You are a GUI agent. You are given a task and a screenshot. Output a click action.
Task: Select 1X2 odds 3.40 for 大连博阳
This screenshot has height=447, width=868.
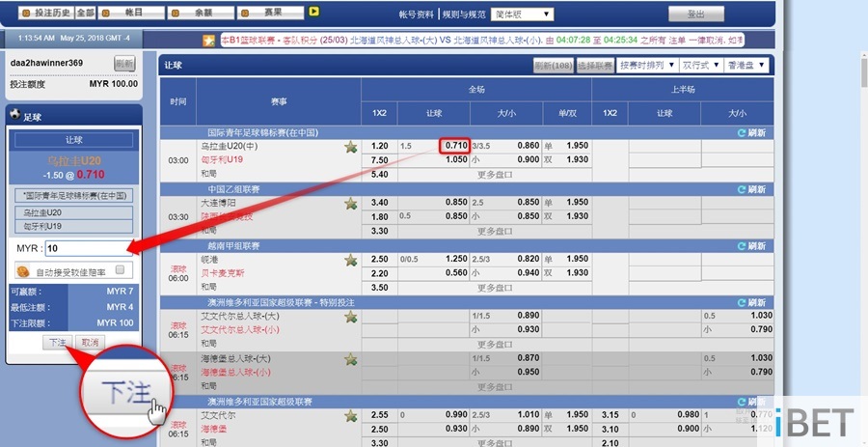(379, 203)
